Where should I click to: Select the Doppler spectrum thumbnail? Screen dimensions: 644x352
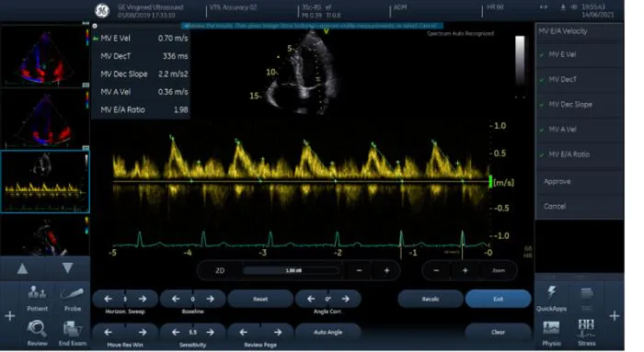45,181
